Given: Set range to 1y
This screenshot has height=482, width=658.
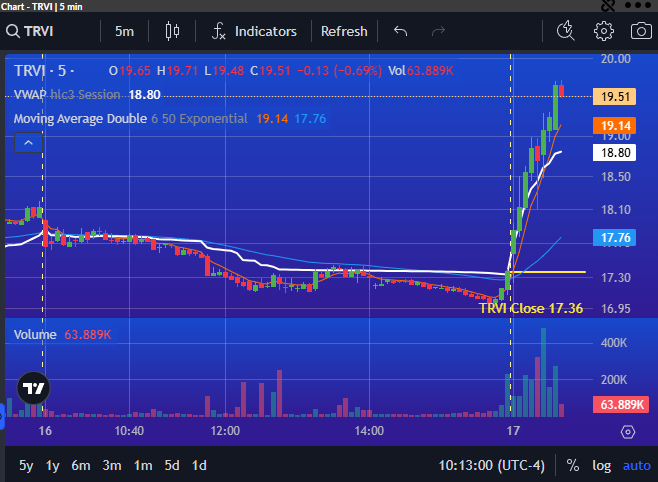Looking at the screenshot, I should pyautogui.click(x=52, y=466).
